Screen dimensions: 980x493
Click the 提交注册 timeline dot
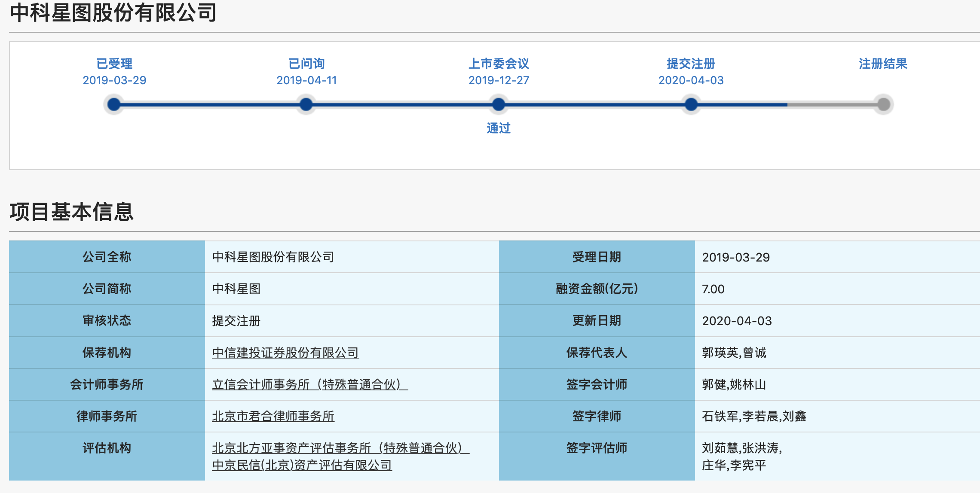click(x=691, y=104)
